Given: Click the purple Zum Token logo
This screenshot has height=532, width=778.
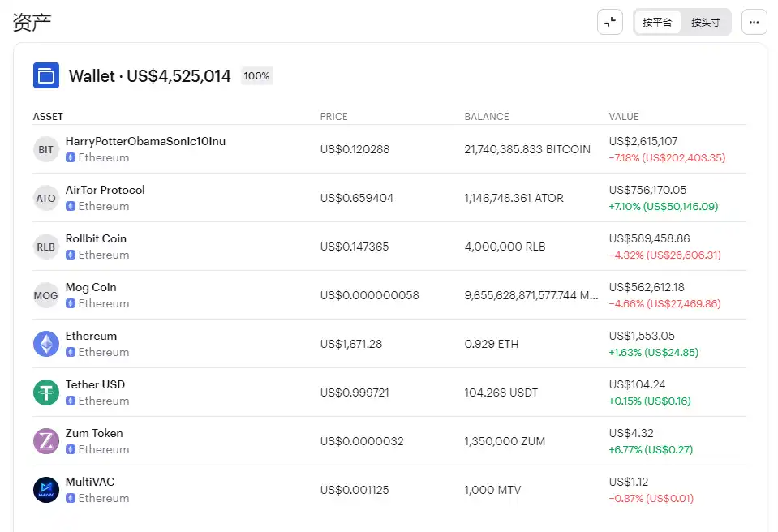Looking at the screenshot, I should pyautogui.click(x=46, y=441).
